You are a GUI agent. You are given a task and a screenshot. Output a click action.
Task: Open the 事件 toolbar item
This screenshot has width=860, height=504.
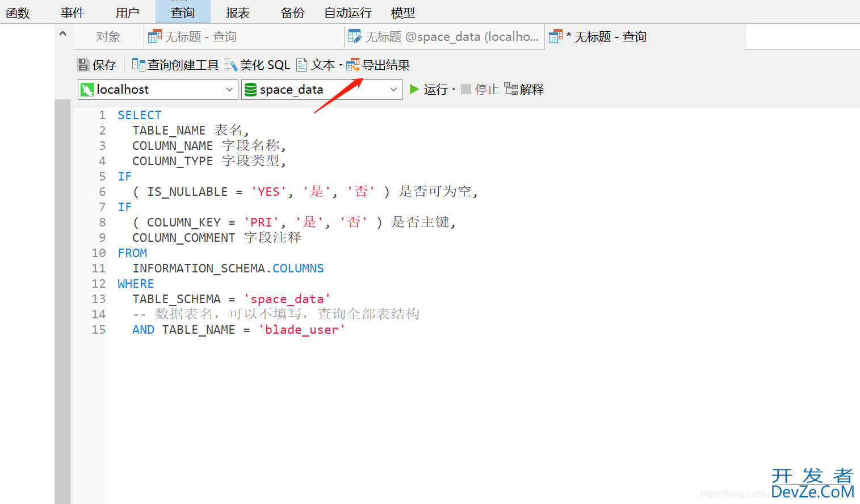coord(73,12)
